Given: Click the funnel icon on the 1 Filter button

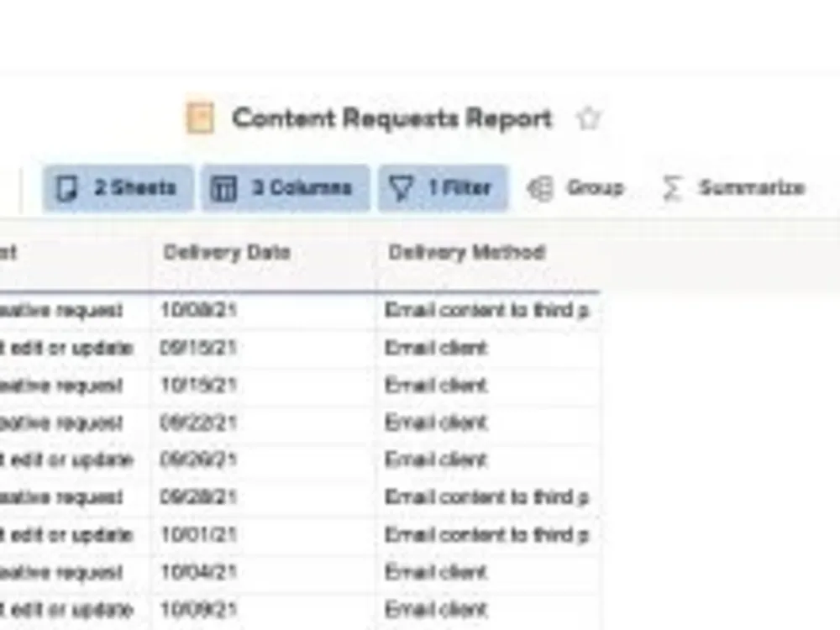Looking at the screenshot, I should [399, 188].
